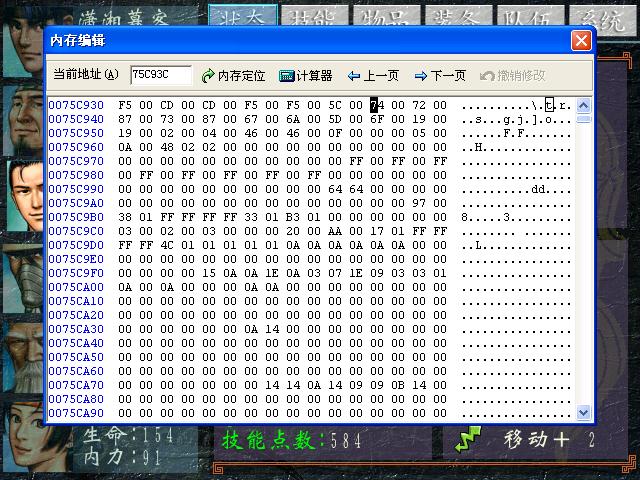Screen dimensions: 640x480
Task: Click byte 48 in row 0075C960
Action: click(167, 147)
